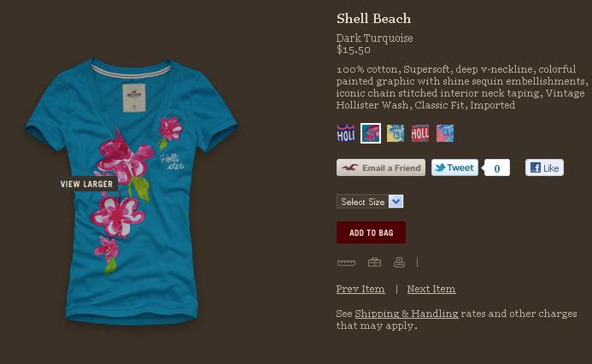Select the pink and blue swatch
The height and width of the screenshot is (364, 592).
point(445,133)
